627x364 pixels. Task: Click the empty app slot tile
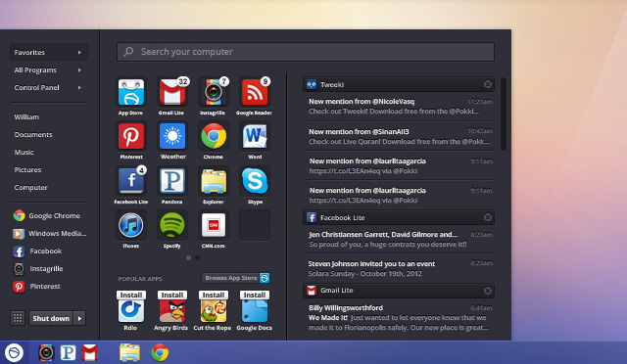click(255, 225)
